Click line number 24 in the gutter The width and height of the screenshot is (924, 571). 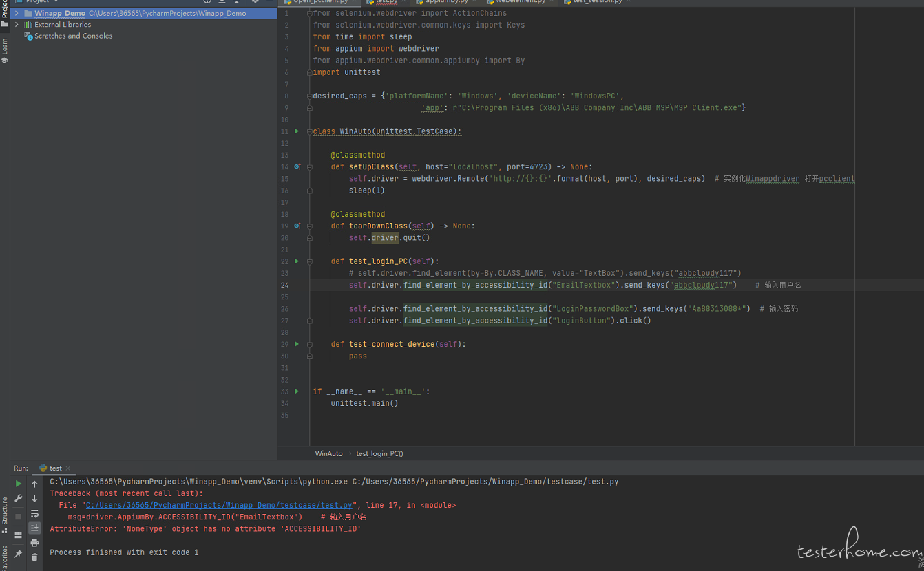(285, 285)
